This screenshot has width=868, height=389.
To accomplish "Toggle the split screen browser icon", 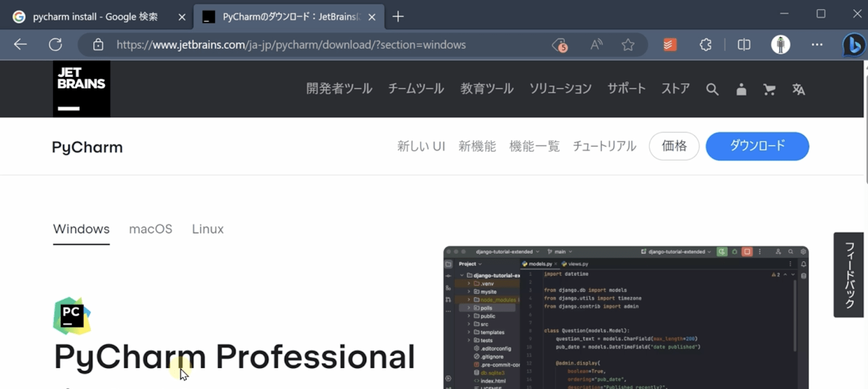I will [744, 44].
